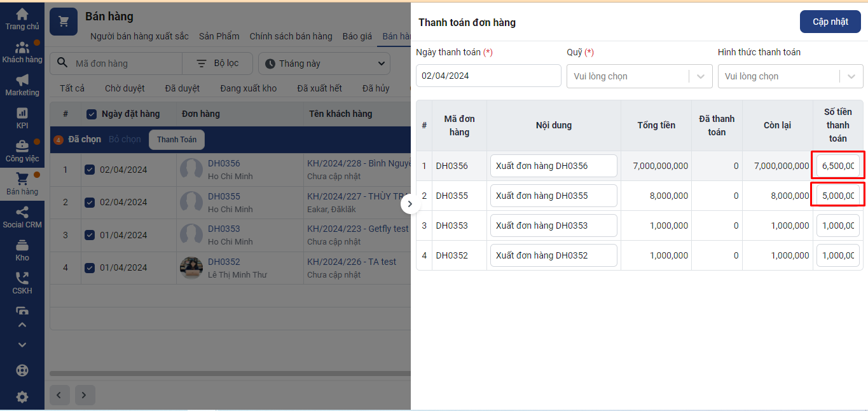
Task: Toggle select-all checkbox beside Ngày đặt hàng
Action: 92,114
